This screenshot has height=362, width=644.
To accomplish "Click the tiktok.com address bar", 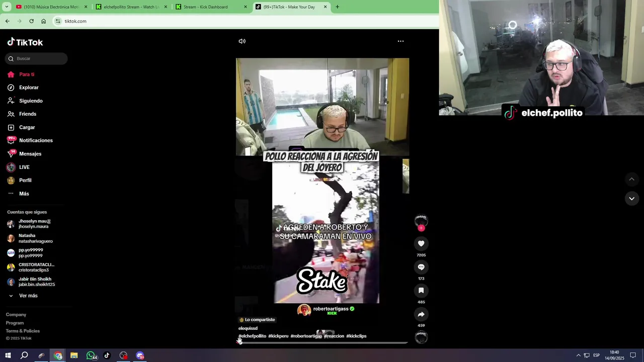I will click(246, 21).
